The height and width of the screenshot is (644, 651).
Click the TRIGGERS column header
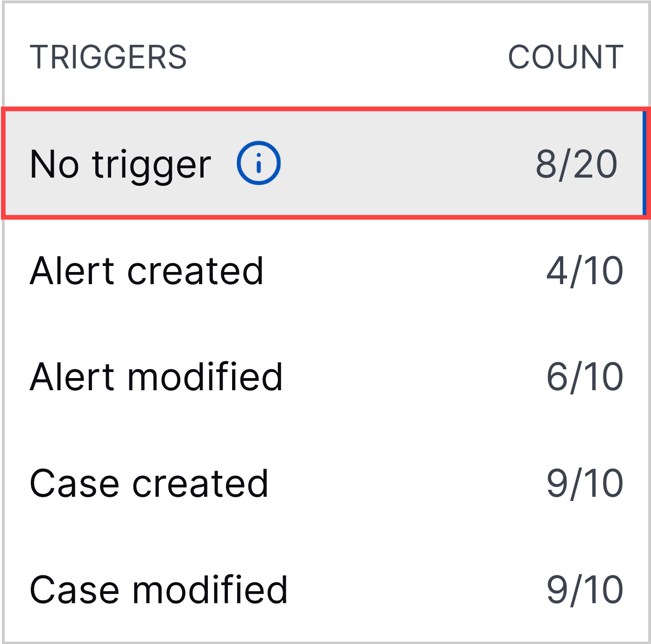pyautogui.click(x=111, y=55)
